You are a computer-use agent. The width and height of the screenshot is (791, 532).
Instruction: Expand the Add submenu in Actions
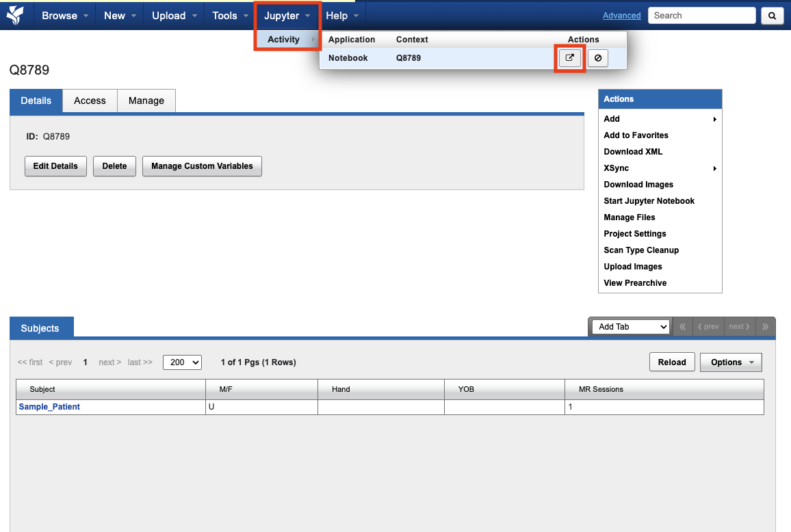660,119
